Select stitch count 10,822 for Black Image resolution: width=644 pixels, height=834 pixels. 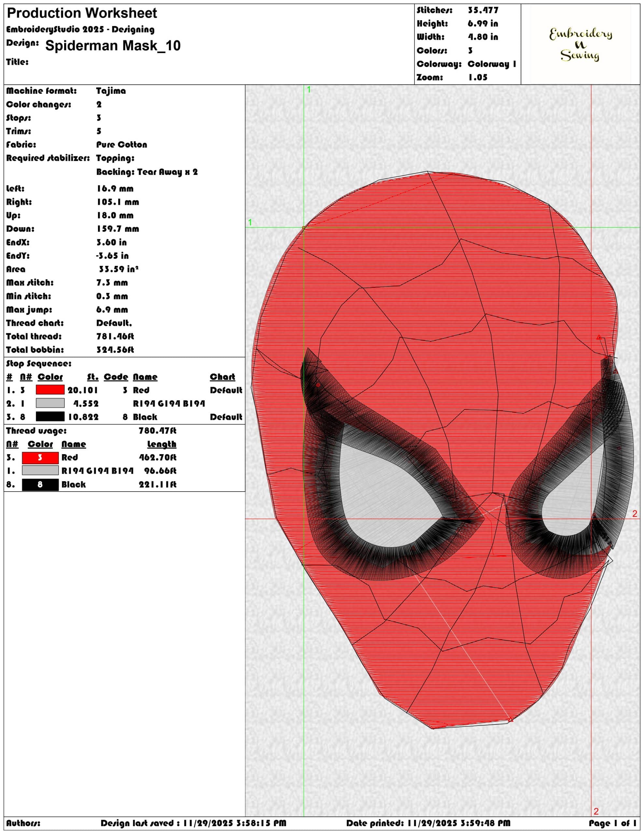(83, 417)
